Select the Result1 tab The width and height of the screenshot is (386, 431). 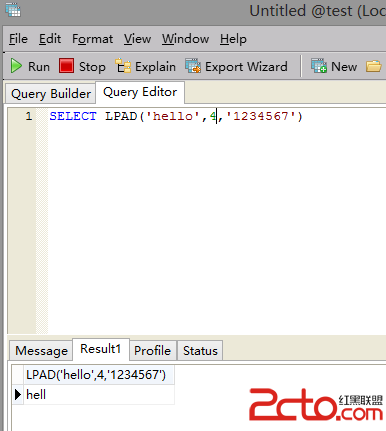(x=100, y=349)
